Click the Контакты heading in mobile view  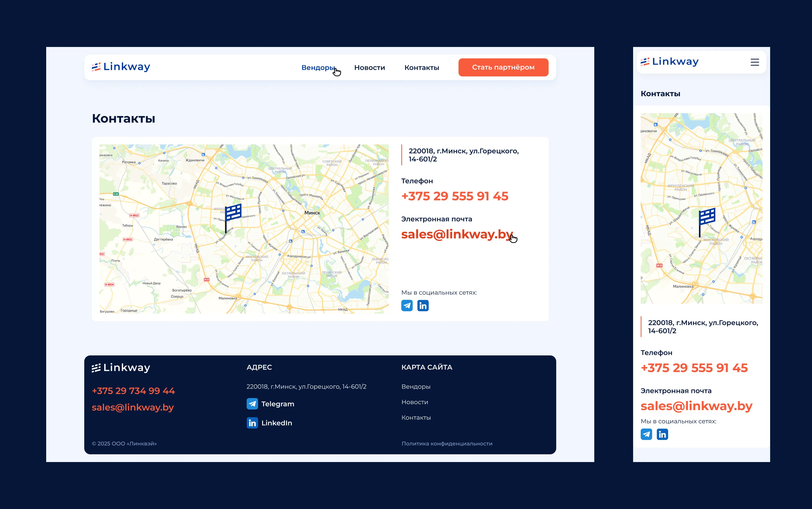click(660, 94)
